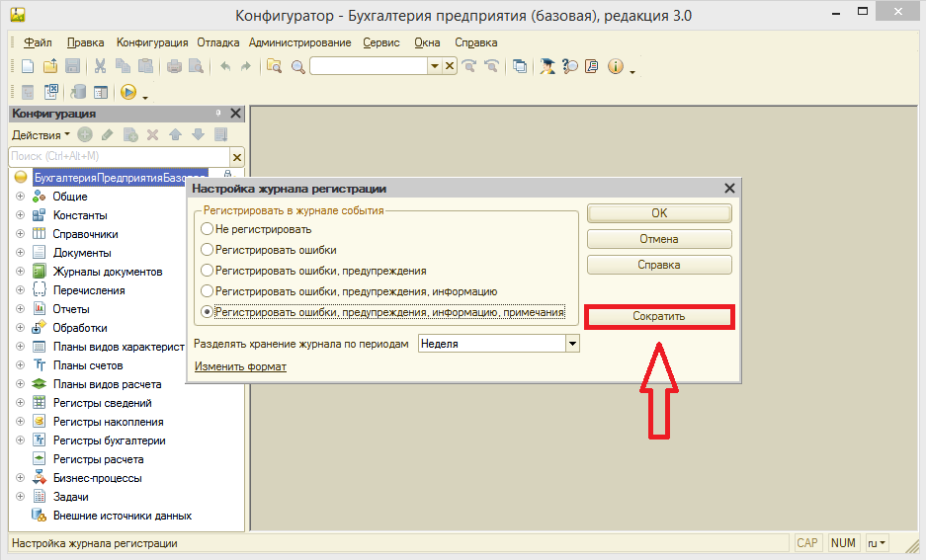The height and width of the screenshot is (560, 926).
Task: Clear the configuration tree search field
Action: (237, 157)
